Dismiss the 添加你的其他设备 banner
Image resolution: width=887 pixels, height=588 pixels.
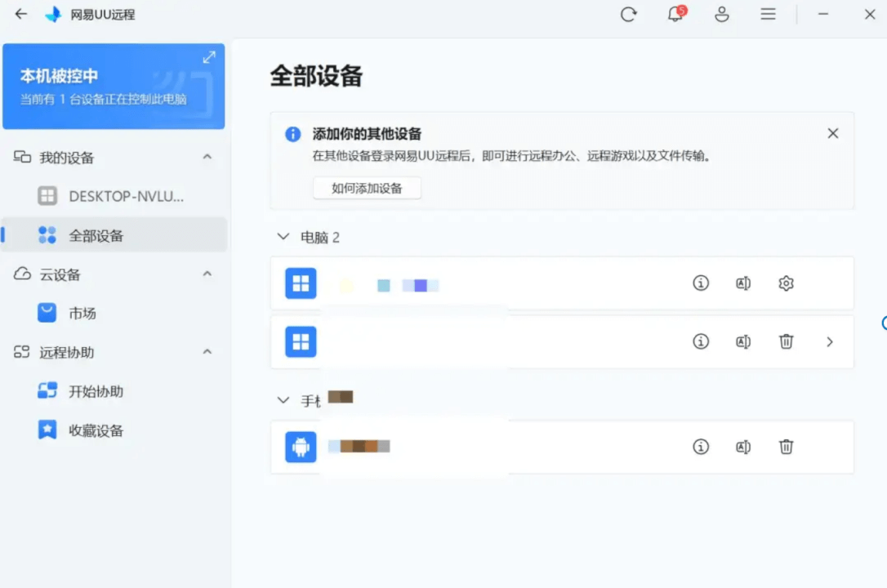pos(832,132)
